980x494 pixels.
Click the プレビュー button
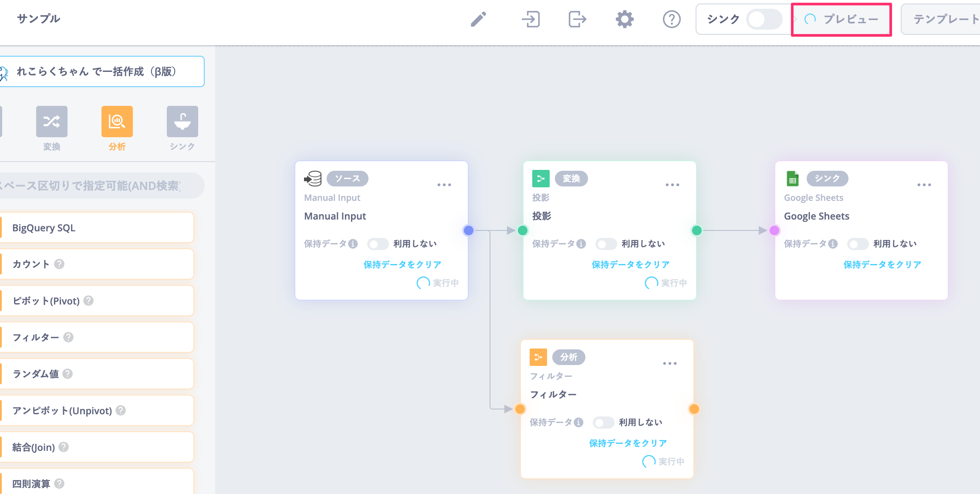(x=841, y=19)
